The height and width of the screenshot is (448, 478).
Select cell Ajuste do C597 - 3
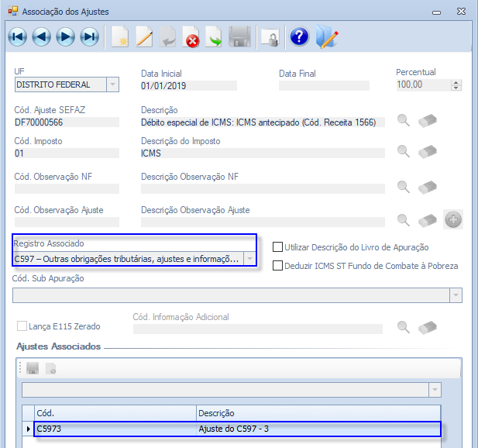tap(318, 429)
